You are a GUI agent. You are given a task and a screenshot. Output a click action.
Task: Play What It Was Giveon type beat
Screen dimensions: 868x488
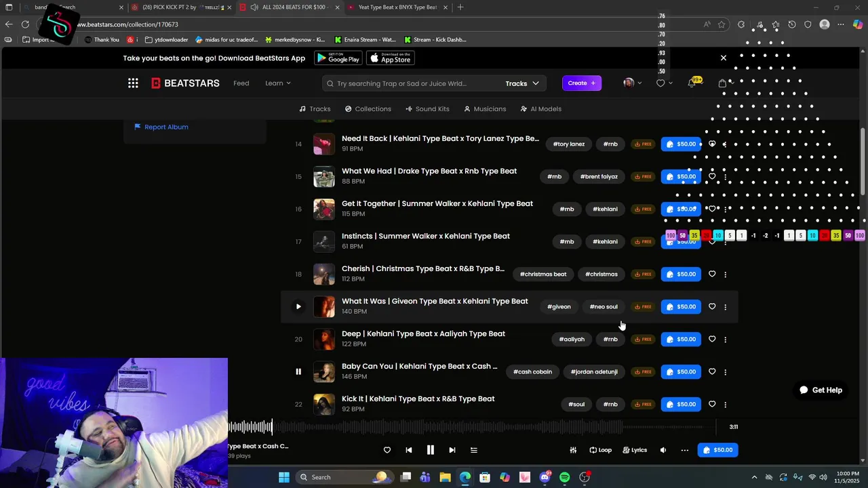pyautogui.click(x=298, y=306)
